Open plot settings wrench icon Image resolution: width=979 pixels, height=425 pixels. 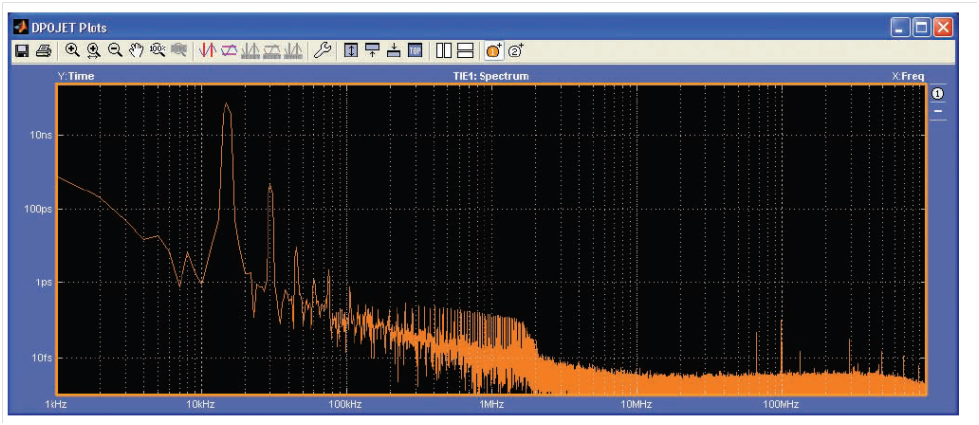pyautogui.click(x=321, y=50)
